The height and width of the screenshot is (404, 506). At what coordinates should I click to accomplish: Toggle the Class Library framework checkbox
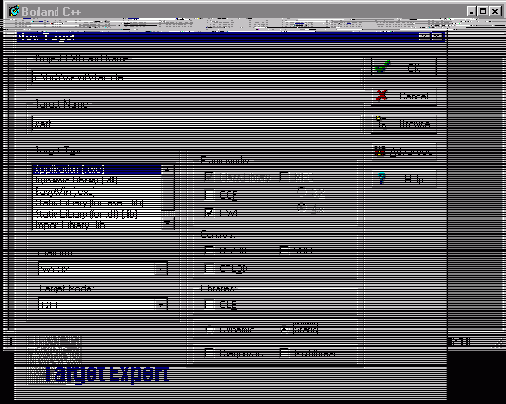[x=209, y=177]
